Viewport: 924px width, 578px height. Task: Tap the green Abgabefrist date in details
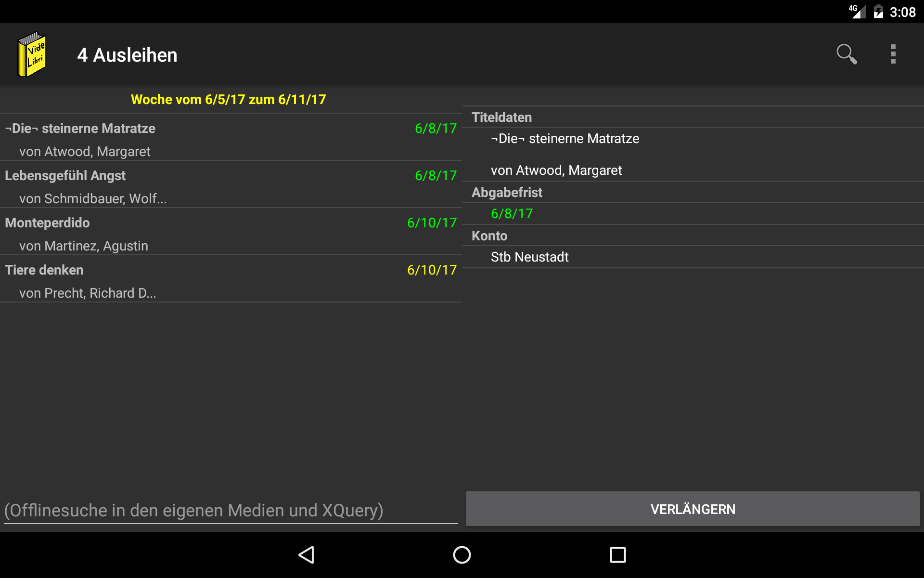512,214
